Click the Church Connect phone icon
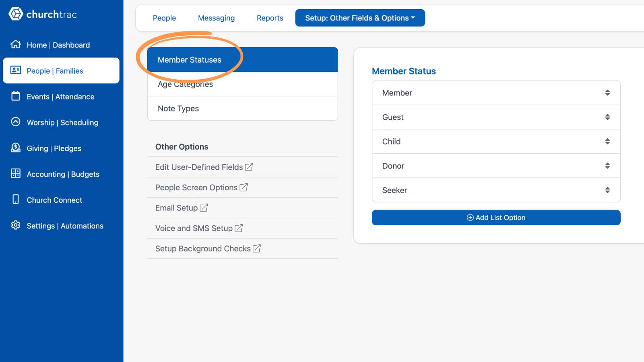 pos(16,199)
